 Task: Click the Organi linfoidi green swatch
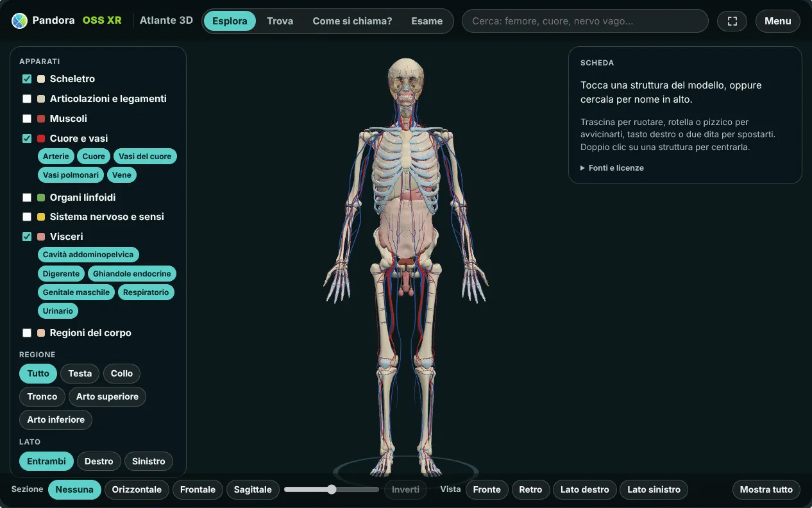click(41, 198)
